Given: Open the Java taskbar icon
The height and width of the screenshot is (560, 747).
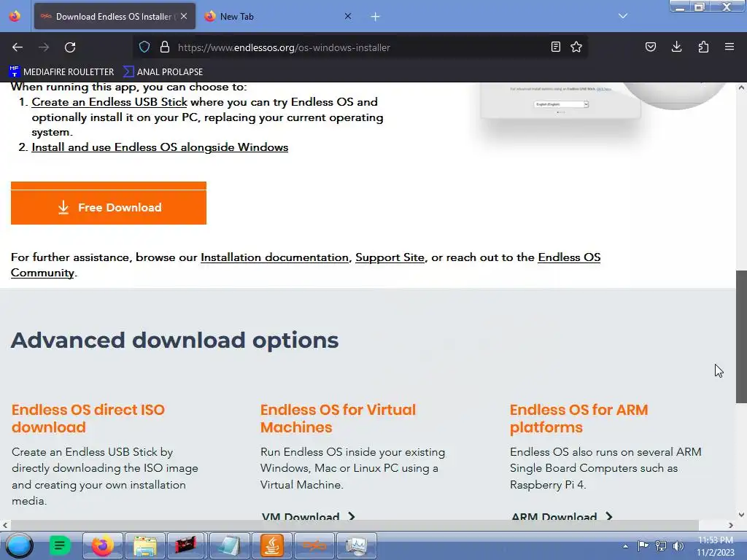Looking at the screenshot, I should pos(271,545).
